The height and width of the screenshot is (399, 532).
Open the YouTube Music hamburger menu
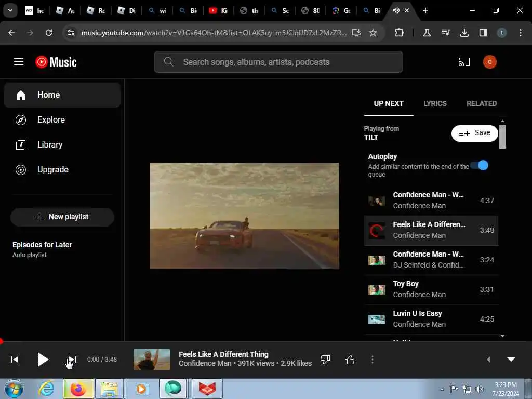19,62
